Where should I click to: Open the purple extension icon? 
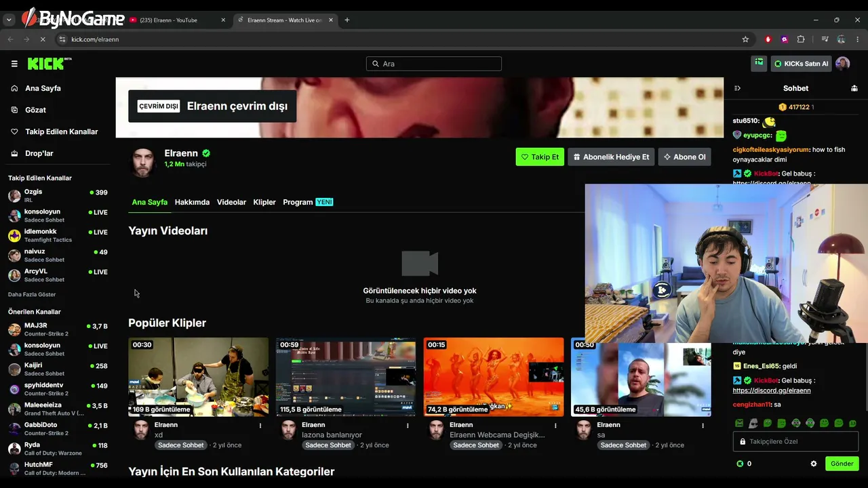(785, 39)
